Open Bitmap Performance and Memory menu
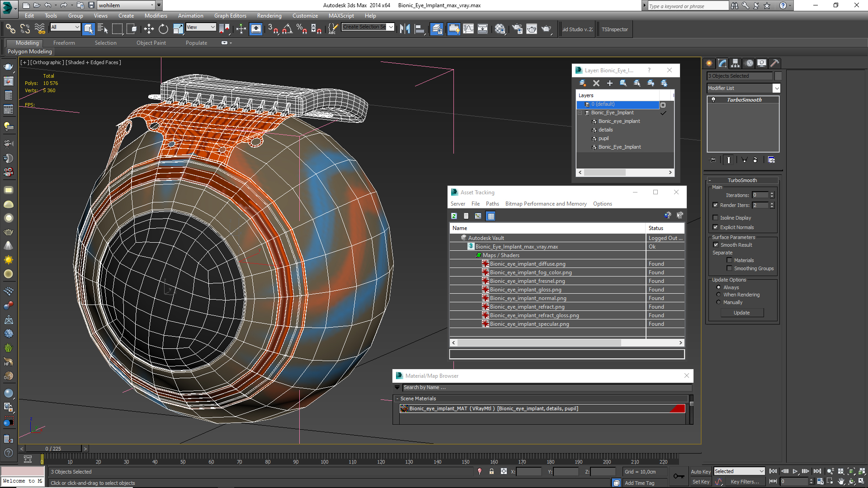The height and width of the screenshot is (488, 868). [x=546, y=204]
